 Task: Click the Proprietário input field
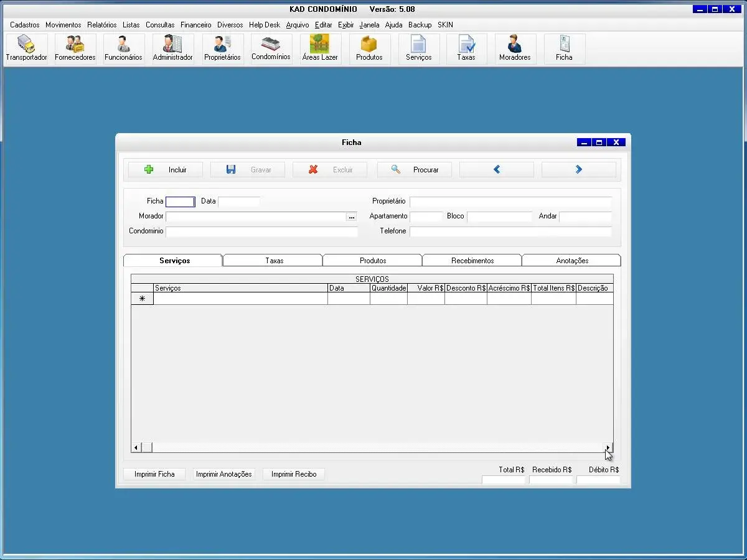pos(510,202)
